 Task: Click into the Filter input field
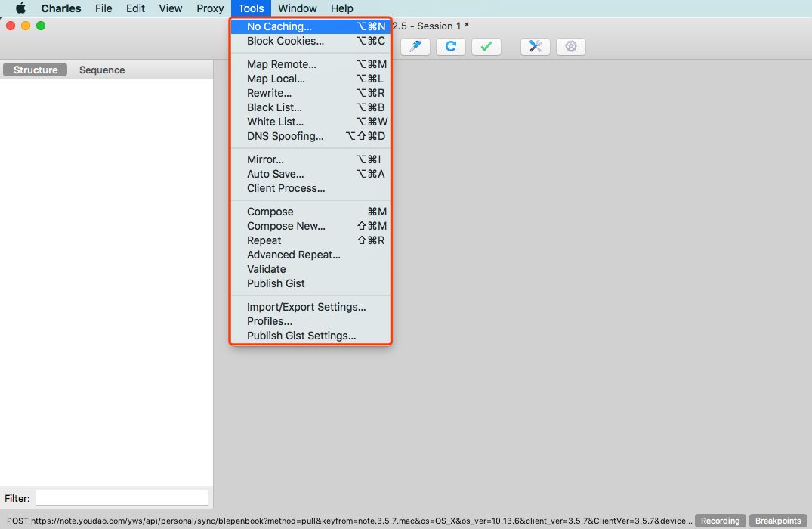click(122, 498)
